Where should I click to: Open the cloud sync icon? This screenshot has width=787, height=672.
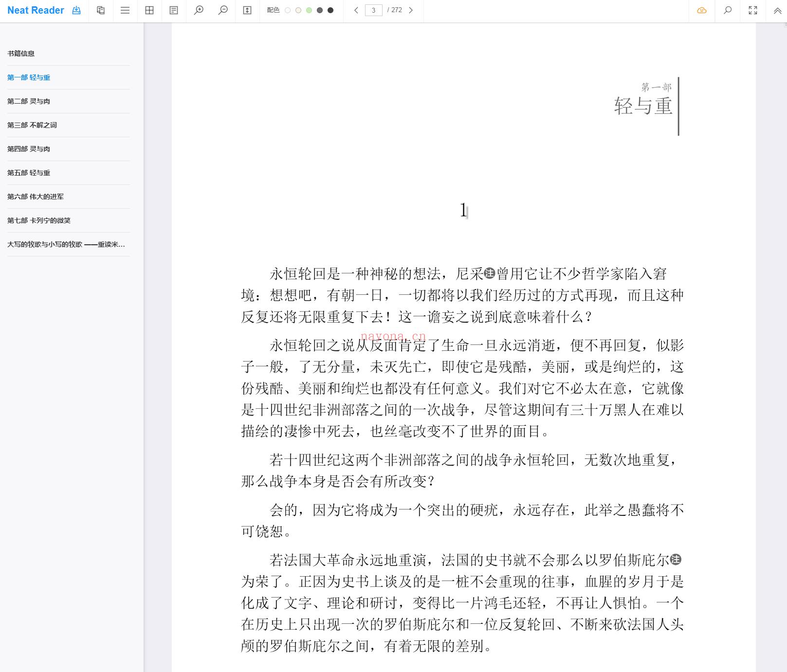coord(702,10)
